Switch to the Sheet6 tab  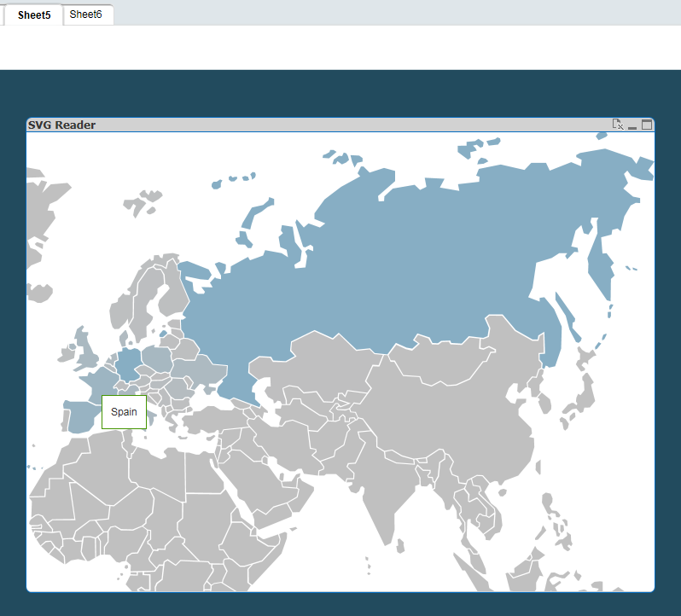click(x=86, y=15)
